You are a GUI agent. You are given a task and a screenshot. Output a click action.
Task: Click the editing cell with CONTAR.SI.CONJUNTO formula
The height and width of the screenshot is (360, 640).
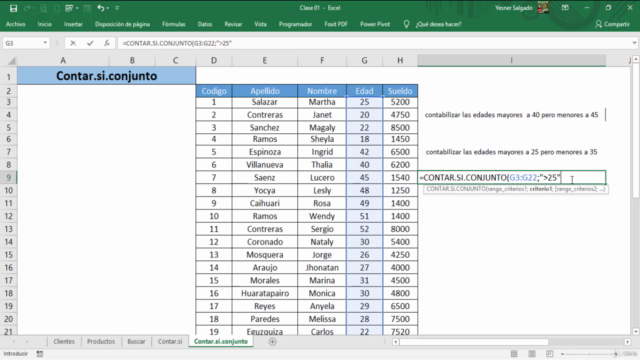512,178
